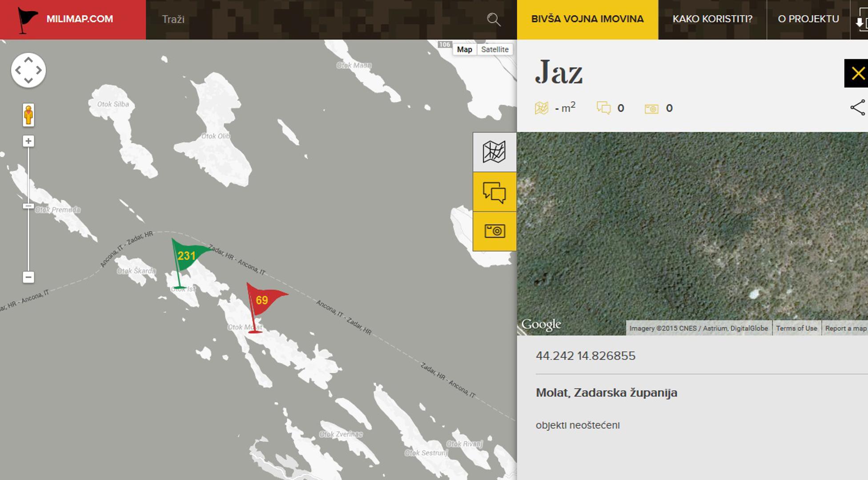The width and height of the screenshot is (868, 480).
Task: Switch map to Satellite view
Action: pos(494,49)
